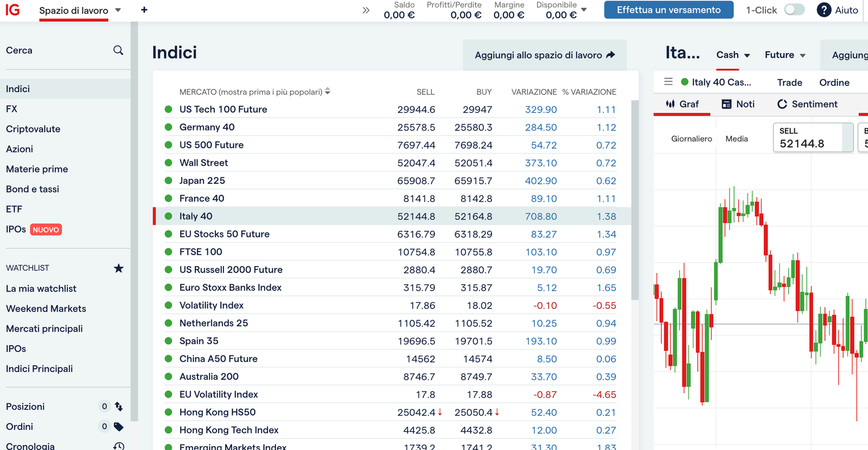The width and height of the screenshot is (868, 450).
Task: Click the SELL 52144.8 price button
Action: (x=813, y=137)
